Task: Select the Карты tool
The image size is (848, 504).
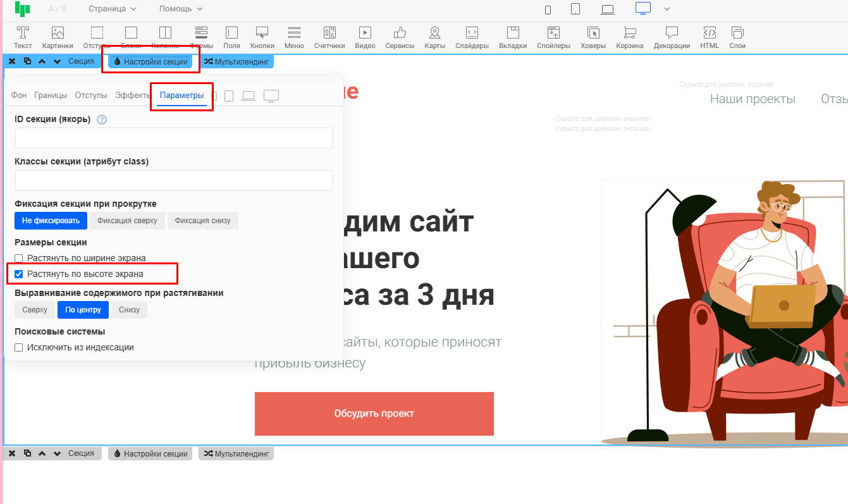Action: (x=434, y=37)
